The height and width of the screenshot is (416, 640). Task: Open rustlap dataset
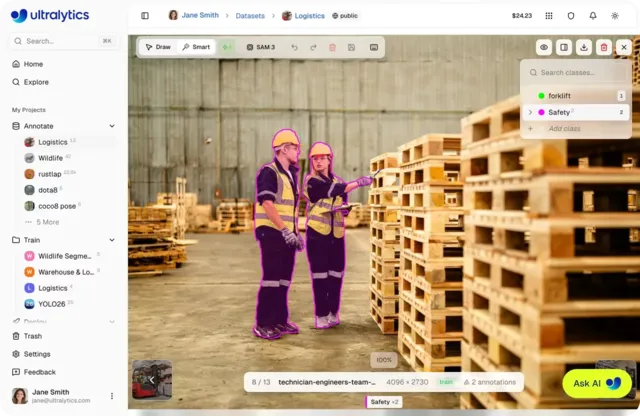point(50,174)
